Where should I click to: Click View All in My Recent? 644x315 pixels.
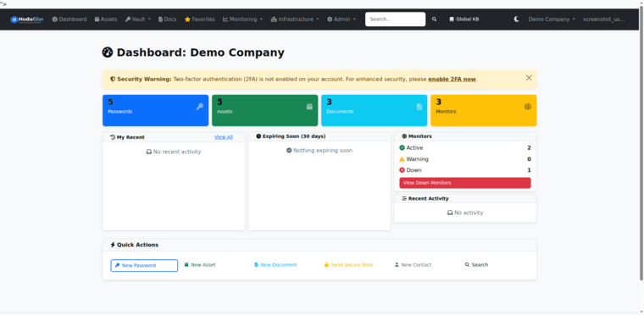coord(224,137)
